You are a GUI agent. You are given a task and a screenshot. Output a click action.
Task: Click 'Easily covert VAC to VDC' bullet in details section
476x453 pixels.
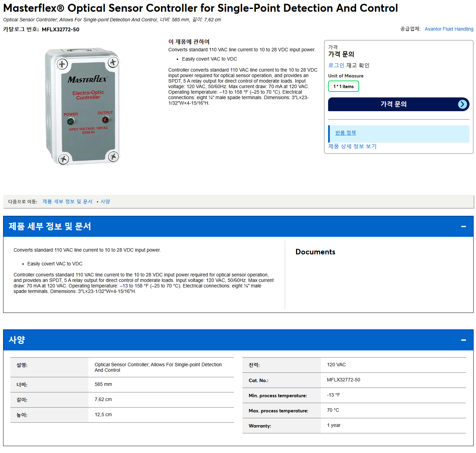pyautogui.click(x=55, y=264)
